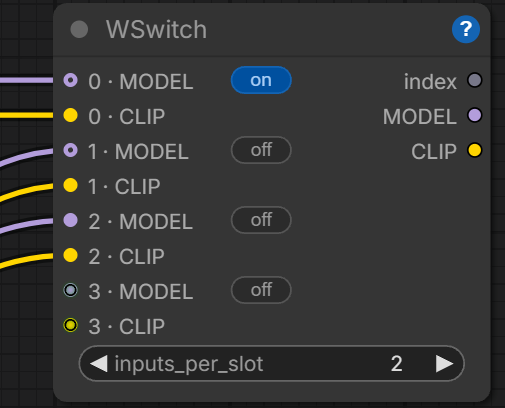Screen dimensions: 505x408
Task: Increase inputs_per_slot with the right arrow
Action: (x=445, y=363)
